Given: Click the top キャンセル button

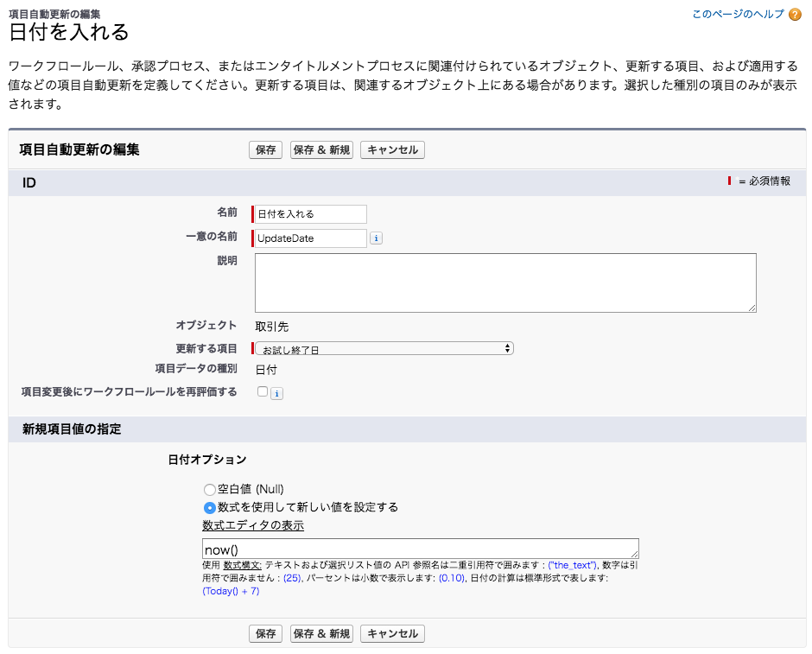Looking at the screenshot, I should pos(392,150).
